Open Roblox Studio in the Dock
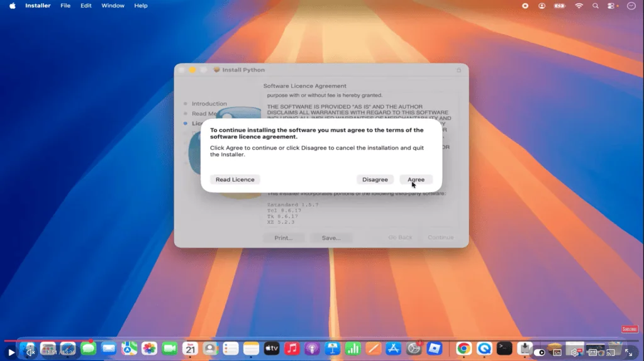Image resolution: width=644 pixels, height=361 pixels. click(x=434, y=348)
